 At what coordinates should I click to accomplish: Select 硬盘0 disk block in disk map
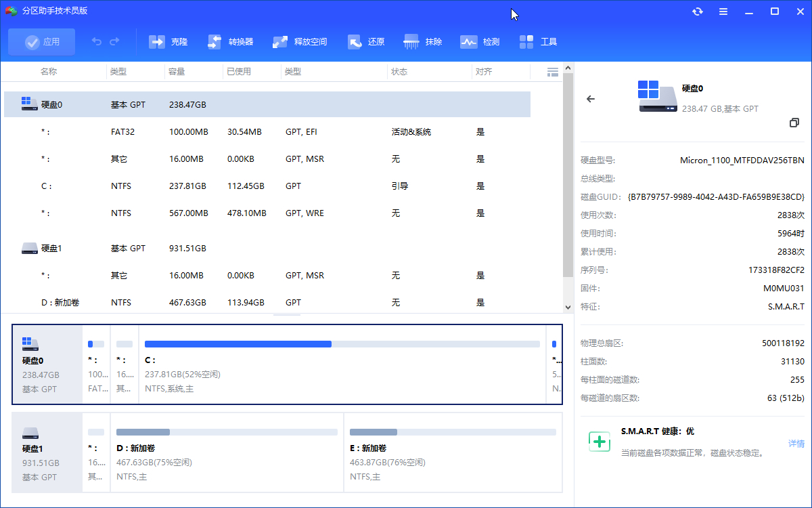click(x=47, y=364)
